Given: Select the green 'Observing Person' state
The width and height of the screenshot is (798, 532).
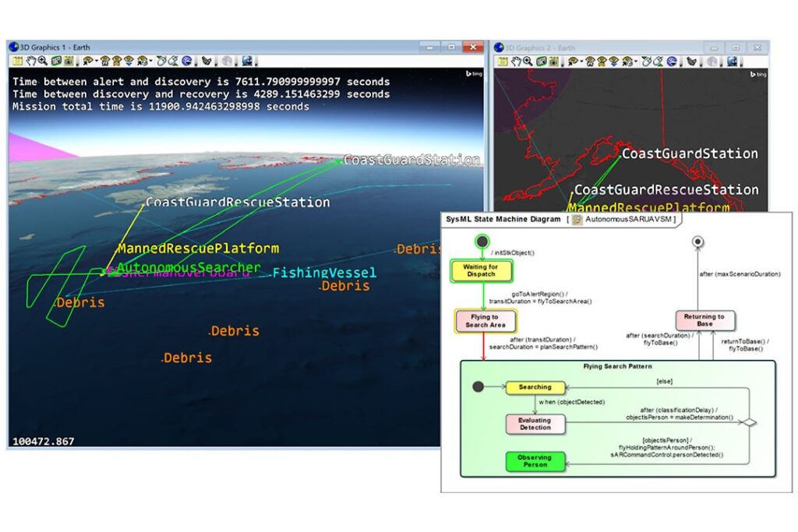Looking at the screenshot, I should tap(534, 461).
